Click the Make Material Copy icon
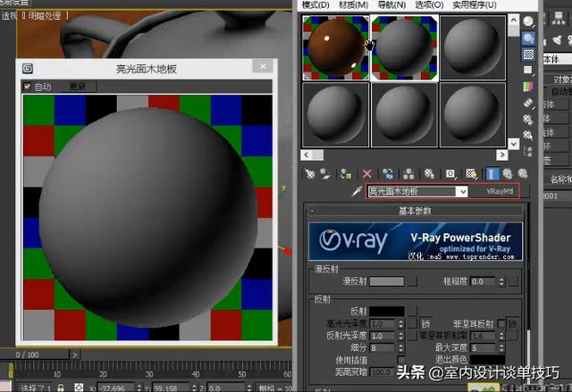 (388, 174)
